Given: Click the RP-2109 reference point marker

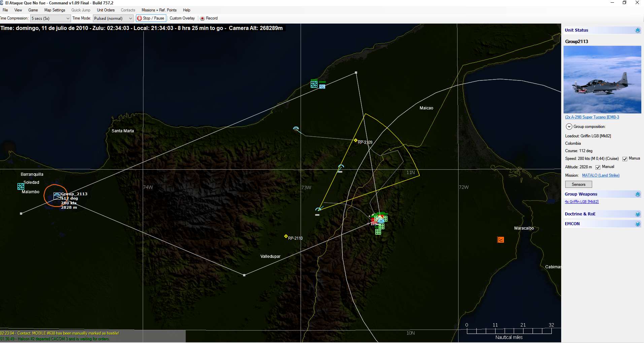Looking at the screenshot, I should [x=355, y=140].
